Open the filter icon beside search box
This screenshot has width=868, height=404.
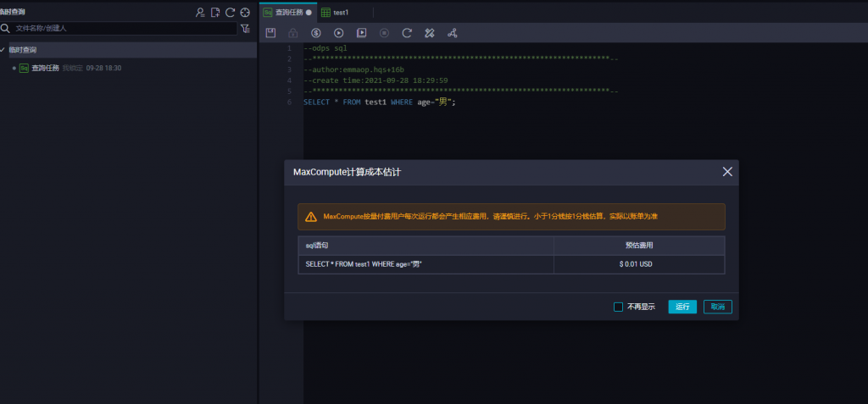click(245, 28)
